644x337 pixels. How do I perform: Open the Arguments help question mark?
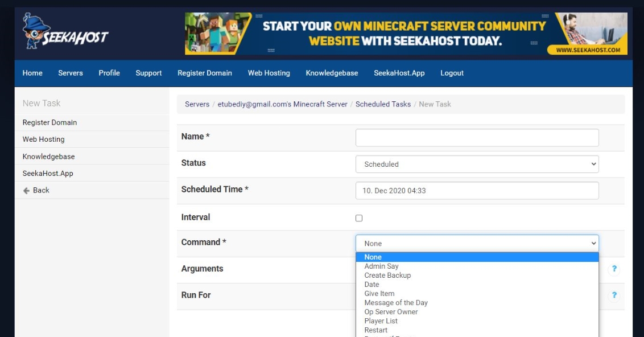tap(614, 269)
